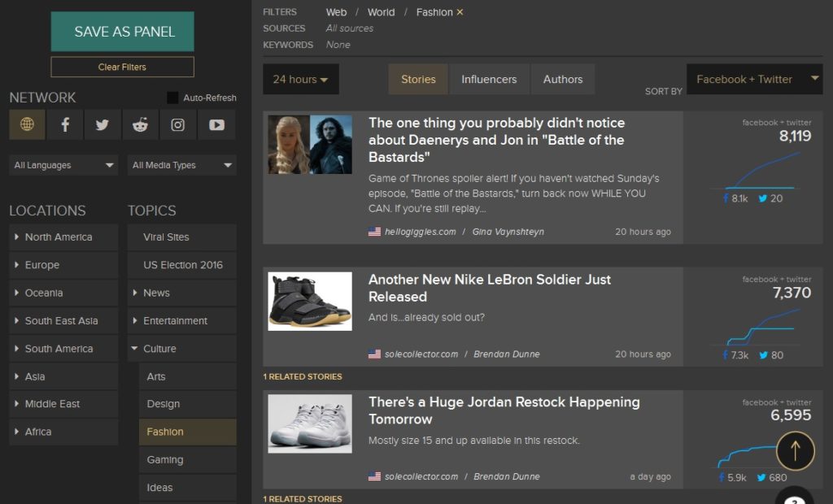Switch to the Facebook network filter

pyautogui.click(x=64, y=124)
